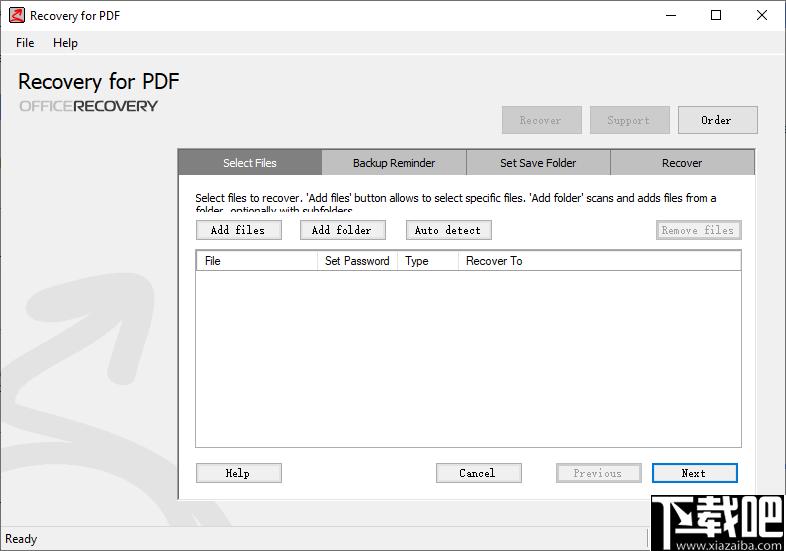Viewport: 786px width, 551px height.
Task: Click the Recover To column header
Action: coord(600,261)
